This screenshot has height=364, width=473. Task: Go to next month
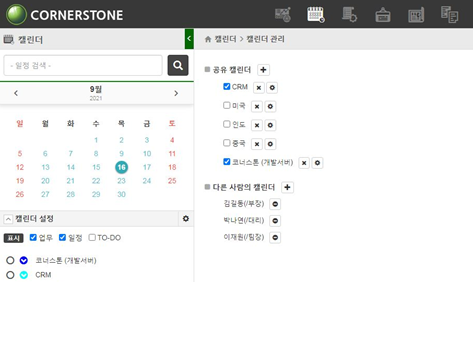pyautogui.click(x=176, y=93)
